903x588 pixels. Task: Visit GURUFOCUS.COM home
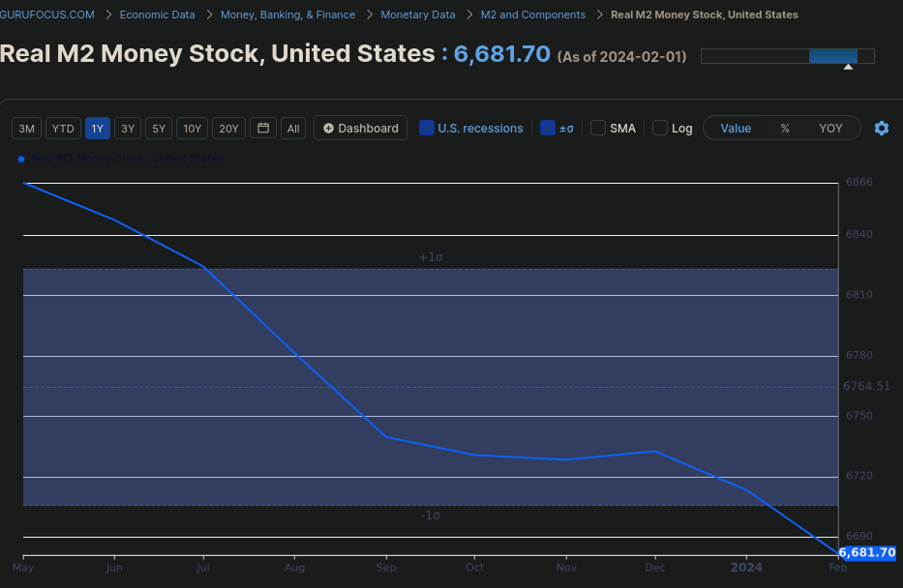click(47, 15)
